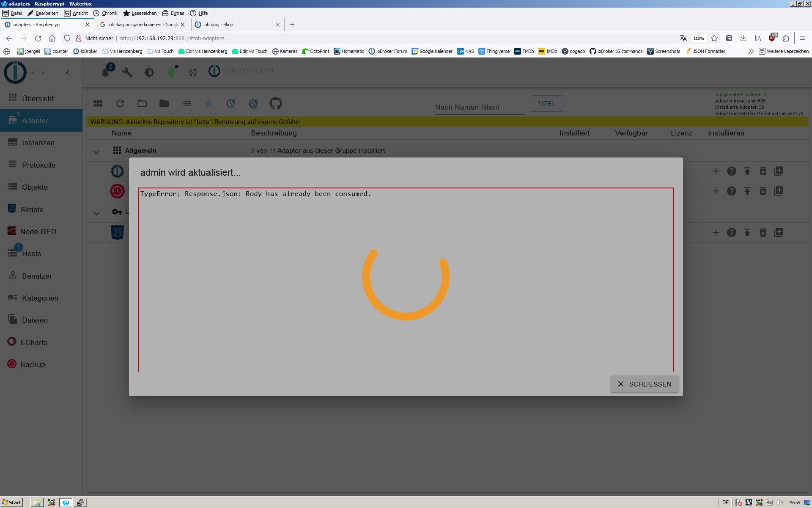Screen dimensions: 812x508
Task: Click adapter list refresh icon
Action: point(120,103)
